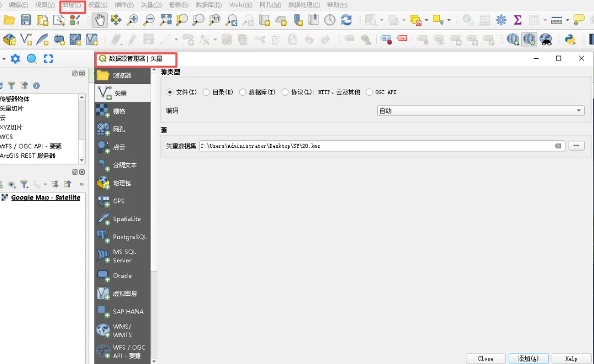Screen dimensions: 594x364
Task: Select the ArcGIS REST 服务器 browser item
Action: pyautogui.click(x=28, y=156)
